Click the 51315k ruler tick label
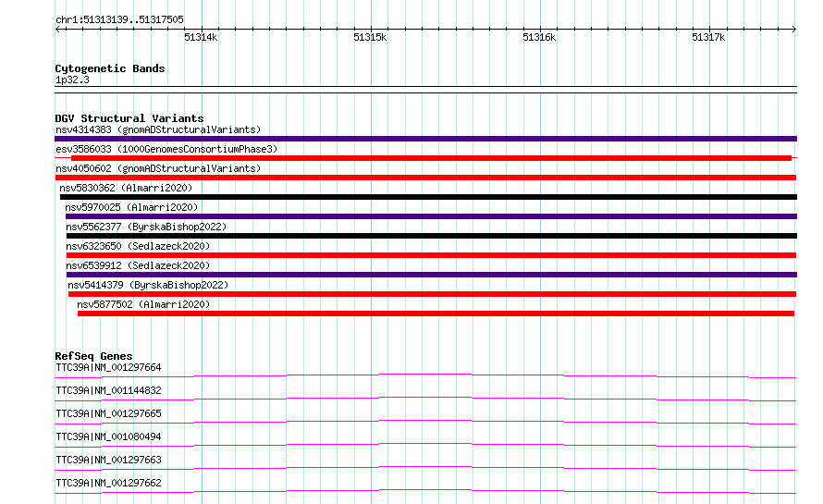823x504 pixels. click(x=370, y=37)
